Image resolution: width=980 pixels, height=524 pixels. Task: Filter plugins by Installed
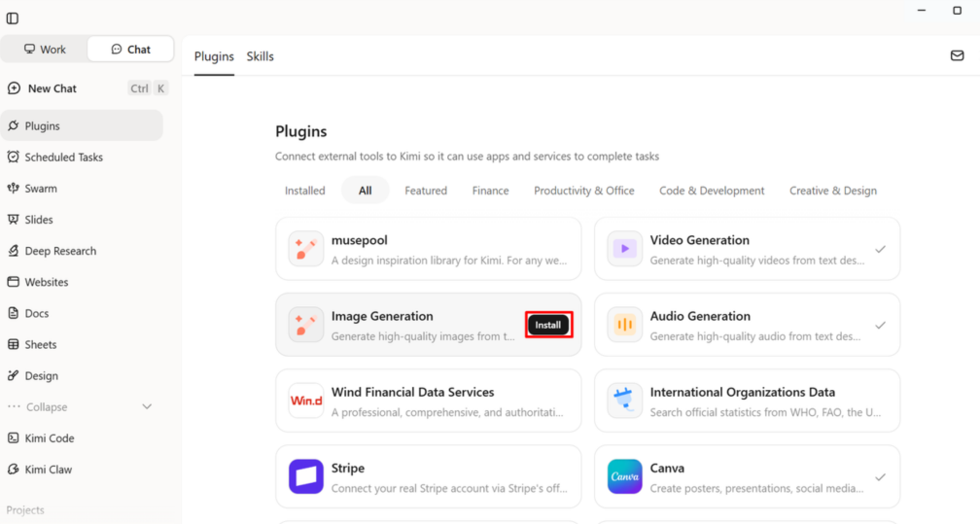(x=305, y=191)
